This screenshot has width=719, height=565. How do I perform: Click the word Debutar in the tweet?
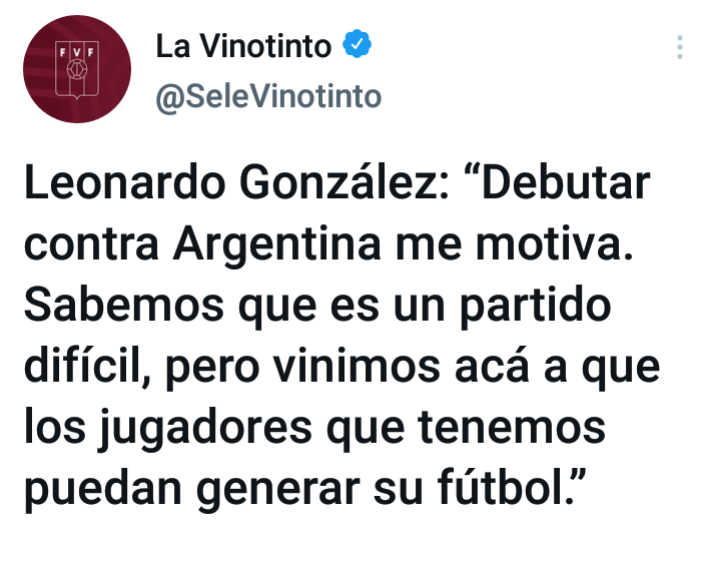tap(566, 183)
